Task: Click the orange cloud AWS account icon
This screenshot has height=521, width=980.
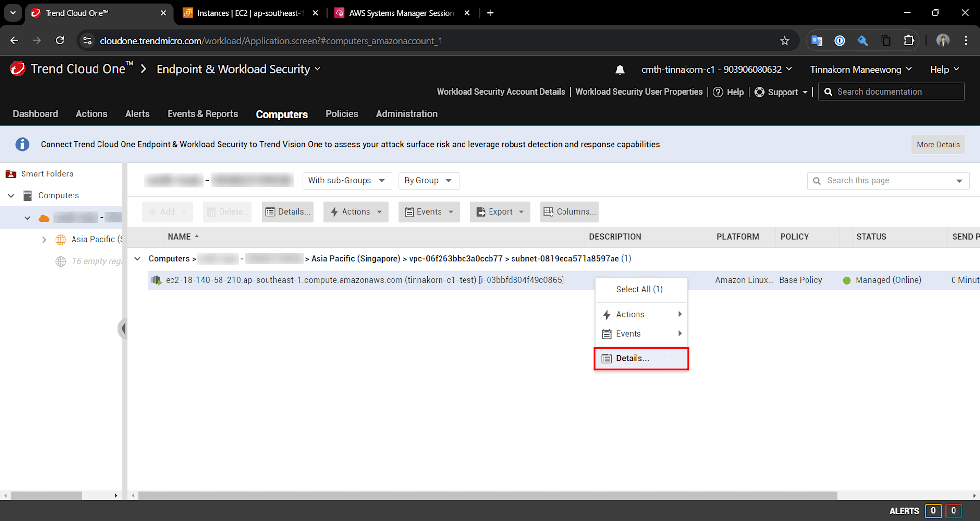Action: 44,218
